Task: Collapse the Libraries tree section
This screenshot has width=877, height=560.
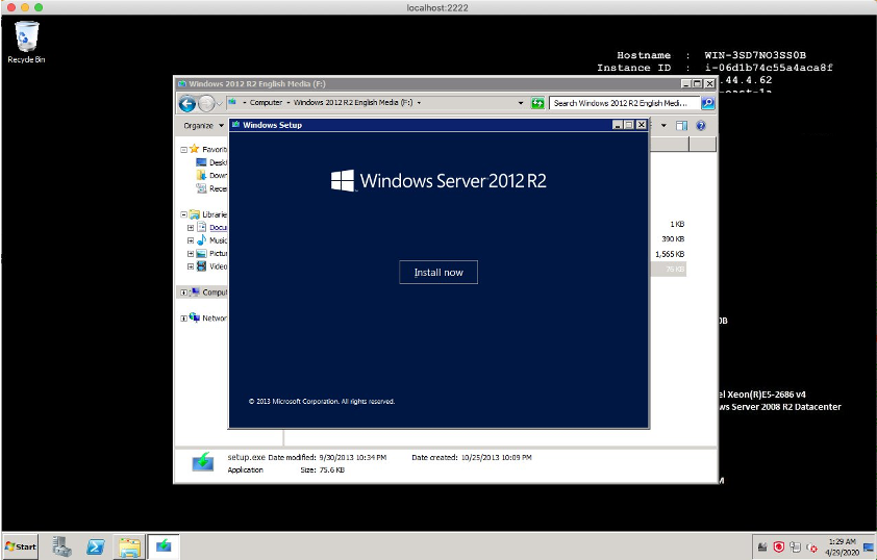Action: click(183, 214)
